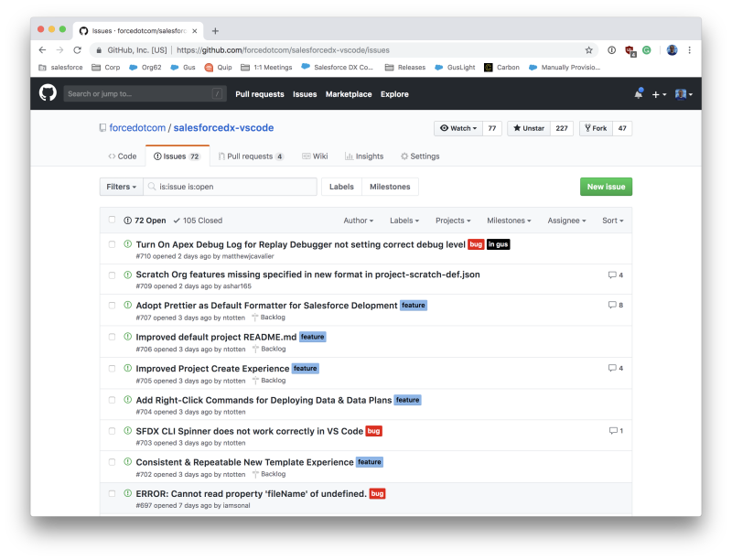Tick checkbox for Add Right-Click Commands issue
Screen dimensions: 732x560
(x=112, y=400)
